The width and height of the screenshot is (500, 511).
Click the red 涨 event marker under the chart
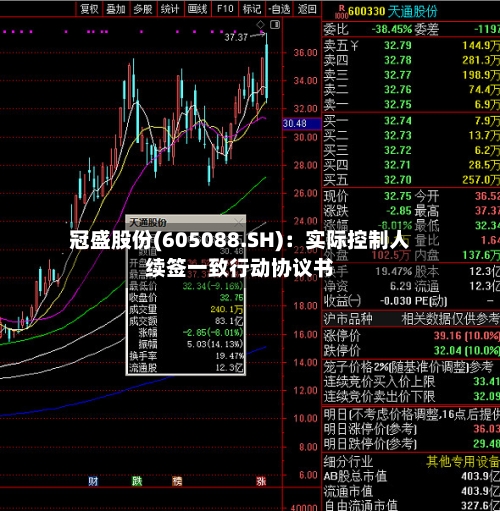[x=261, y=481]
